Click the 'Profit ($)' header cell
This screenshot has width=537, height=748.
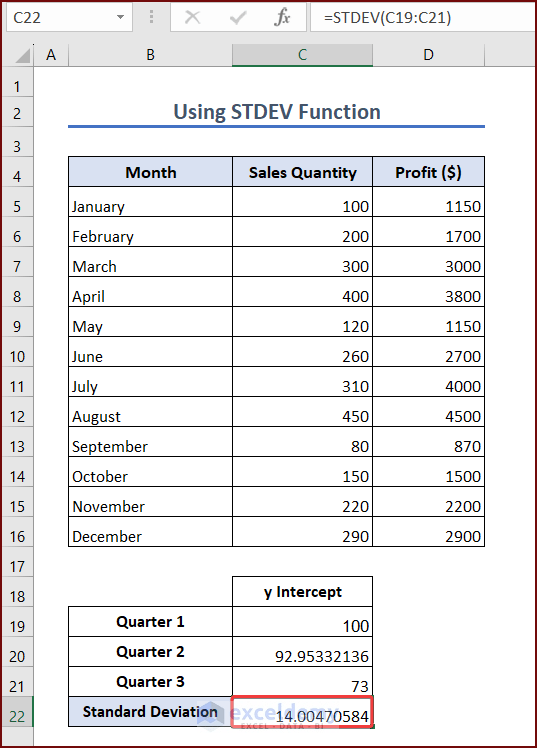pos(428,172)
